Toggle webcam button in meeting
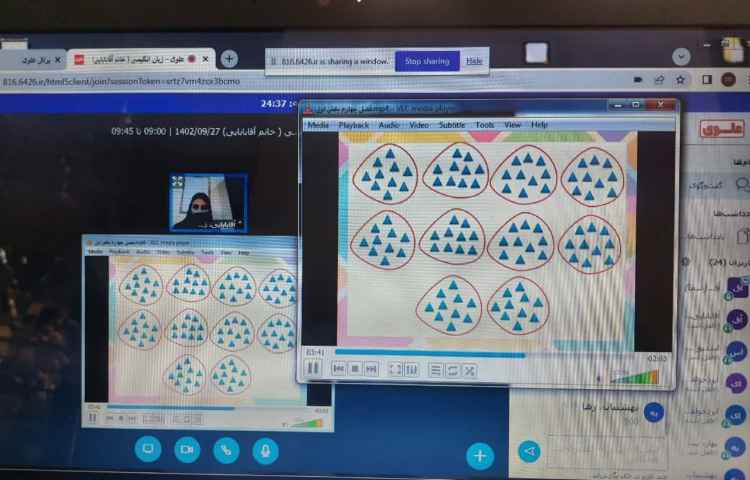Screen dimensions: 750x480 187,450
